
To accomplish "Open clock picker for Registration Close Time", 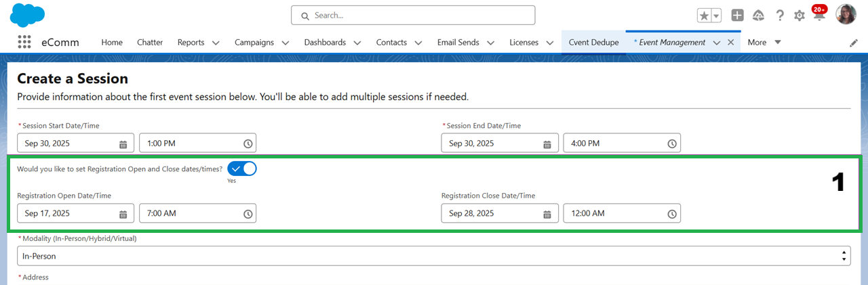I will 671,214.
